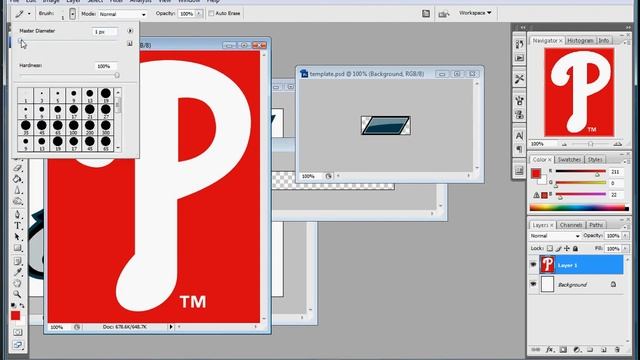Open the tool preset picker arrow

pyautogui.click(x=29, y=13)
